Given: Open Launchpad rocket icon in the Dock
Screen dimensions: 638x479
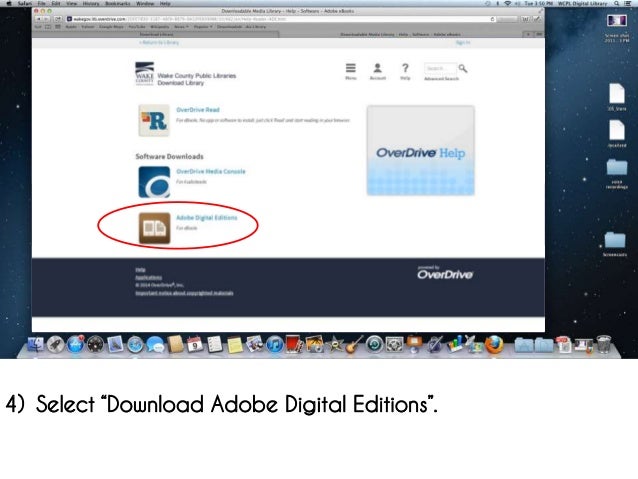Looking at the screenshot, I should (x=55, y=344).
